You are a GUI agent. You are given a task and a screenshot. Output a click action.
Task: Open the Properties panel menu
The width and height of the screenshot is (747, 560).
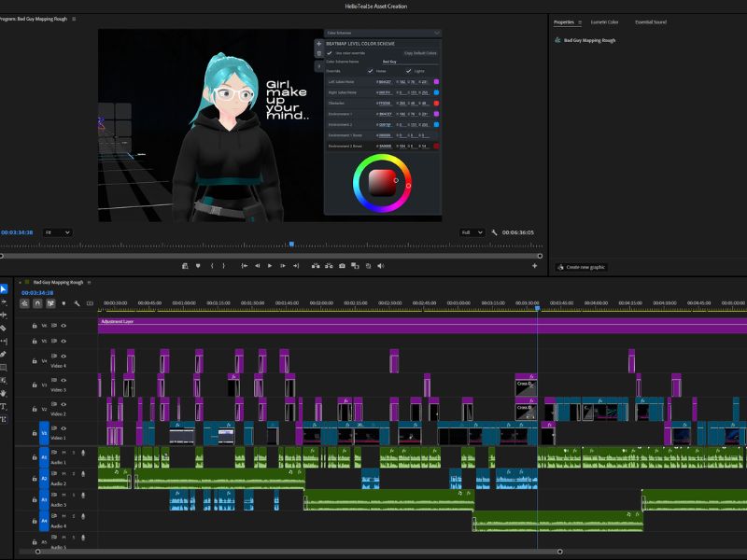580,21
